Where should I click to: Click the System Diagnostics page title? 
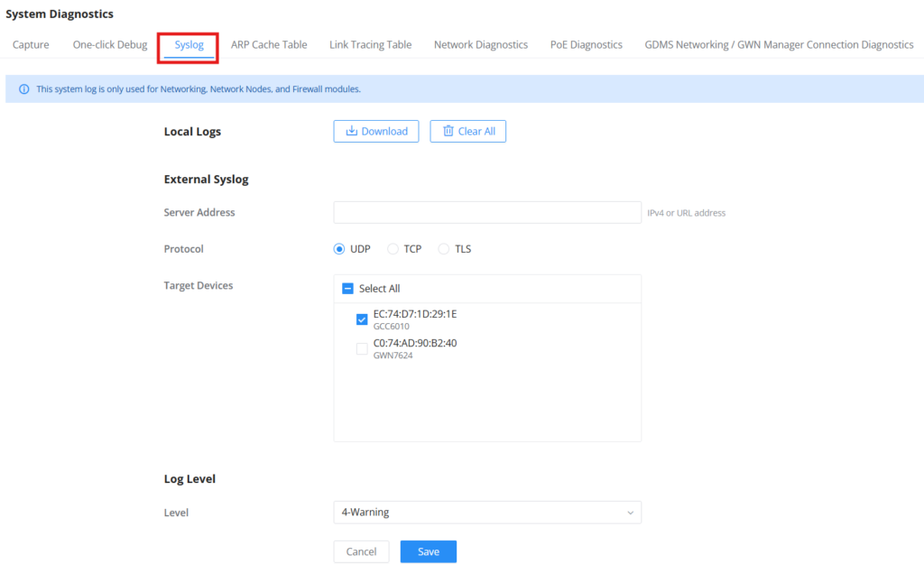point(60,14)
